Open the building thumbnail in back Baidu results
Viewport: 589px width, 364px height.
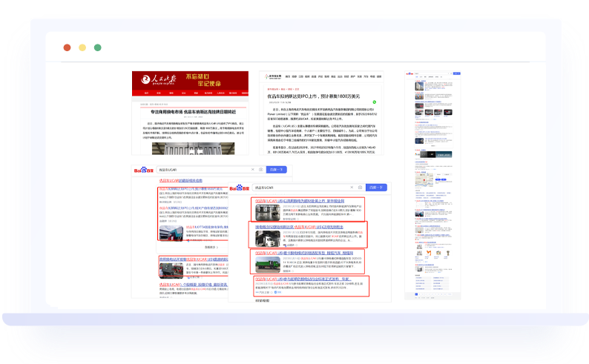coord(171,233)
